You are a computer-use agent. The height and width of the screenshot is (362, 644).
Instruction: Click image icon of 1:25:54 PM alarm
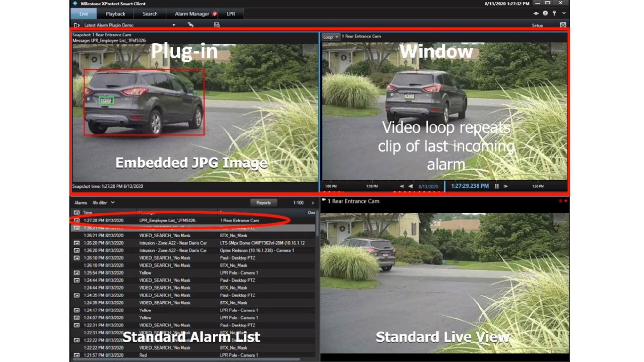point(76,273)
